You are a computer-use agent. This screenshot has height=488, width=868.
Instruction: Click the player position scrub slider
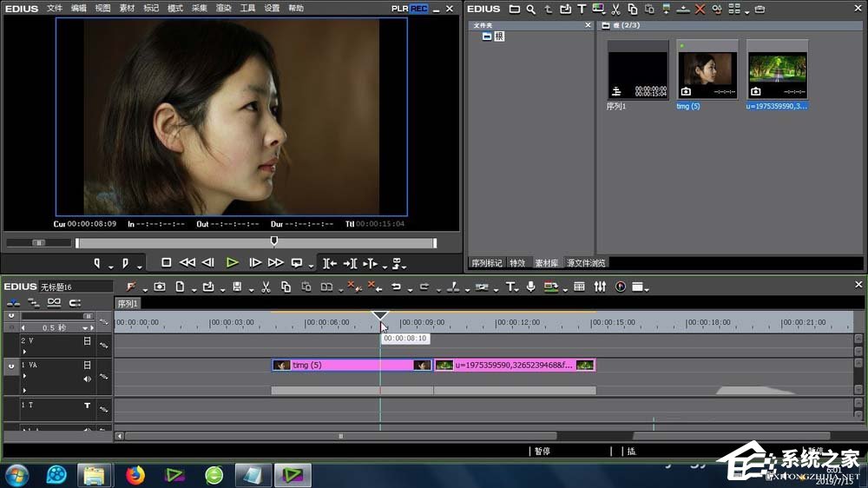pos(274,241)
